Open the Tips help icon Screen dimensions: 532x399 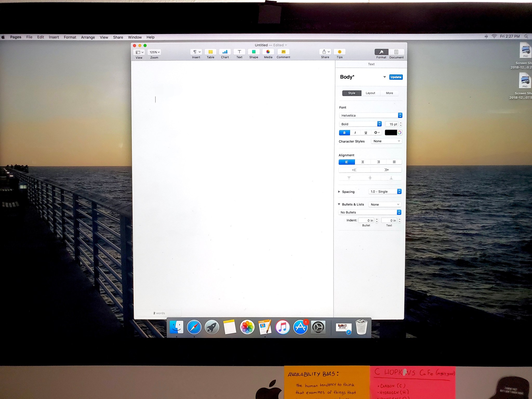(x=340, y=52)
